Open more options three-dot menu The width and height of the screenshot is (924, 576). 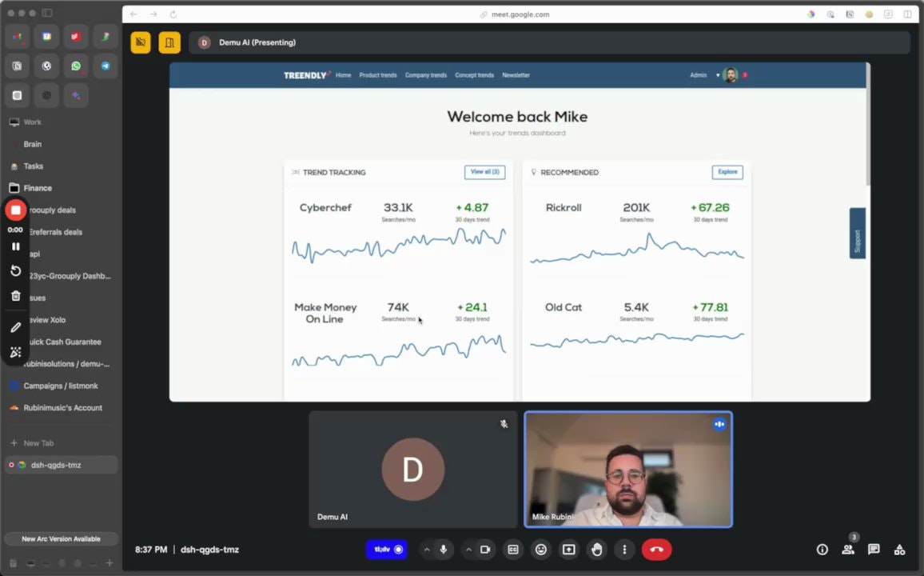coord(624,550)
